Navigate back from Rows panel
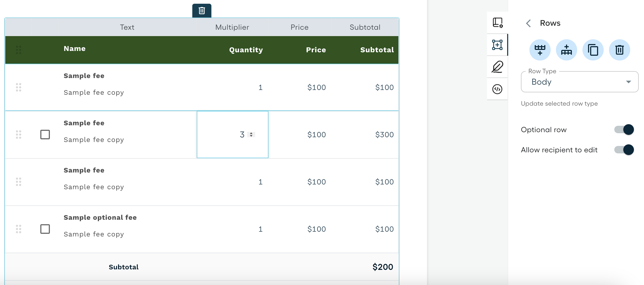The image size is (644, 285). click(529, 23)
